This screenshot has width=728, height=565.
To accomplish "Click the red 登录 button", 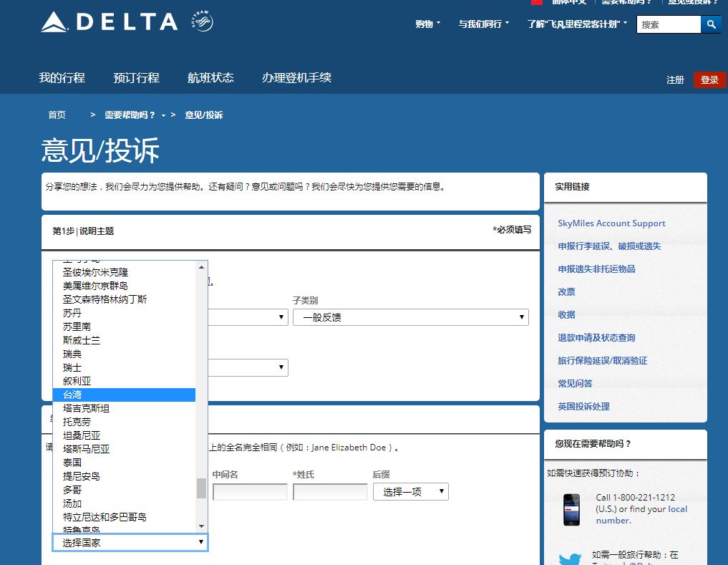I will 709,80.
